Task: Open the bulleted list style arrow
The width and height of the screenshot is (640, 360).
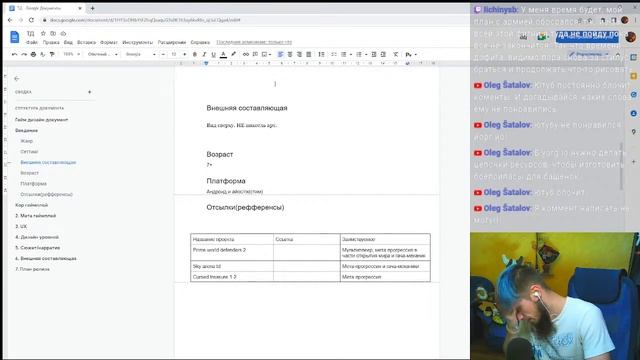Action: click(x=351, y=55)
